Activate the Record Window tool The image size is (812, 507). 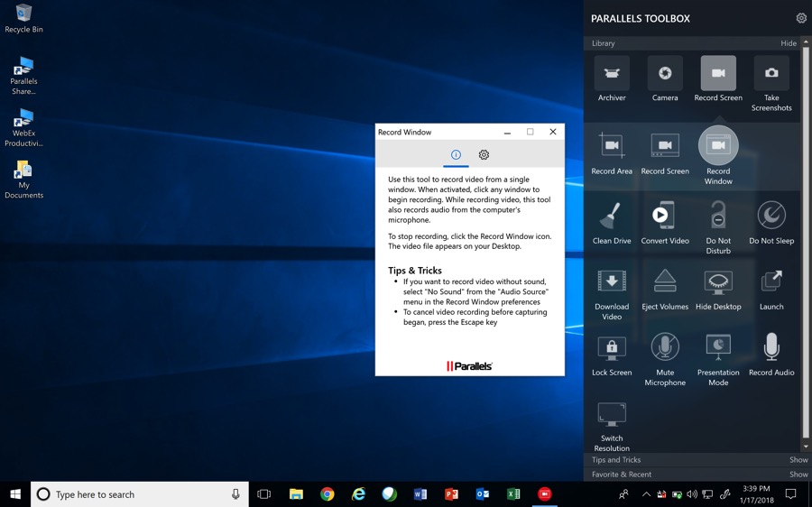pos(718,145)
